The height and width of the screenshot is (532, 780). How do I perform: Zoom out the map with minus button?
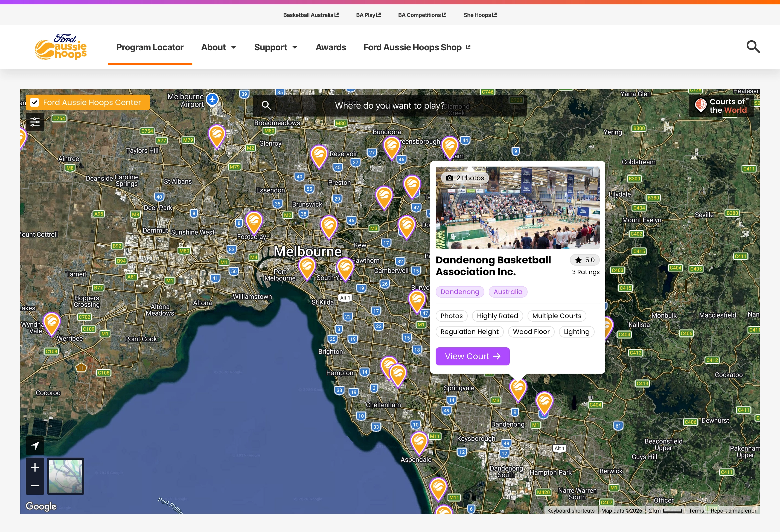pos(35,485)
